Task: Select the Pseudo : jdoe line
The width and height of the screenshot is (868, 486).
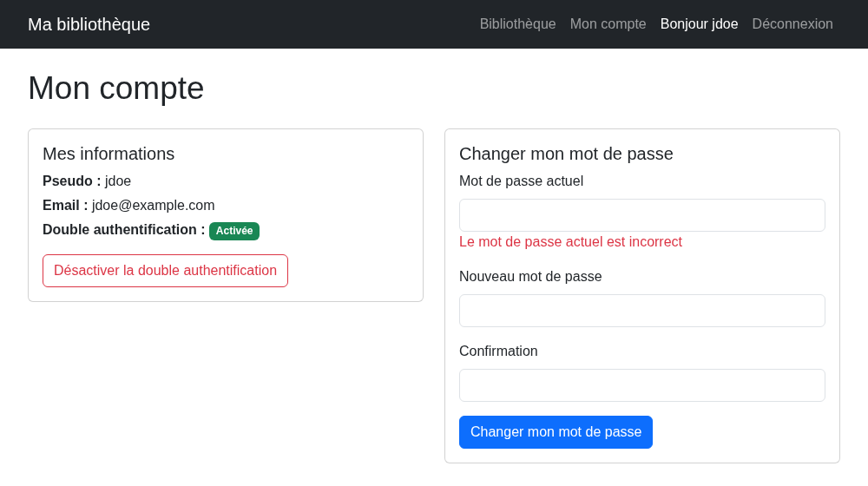Action: pos(87,181)
